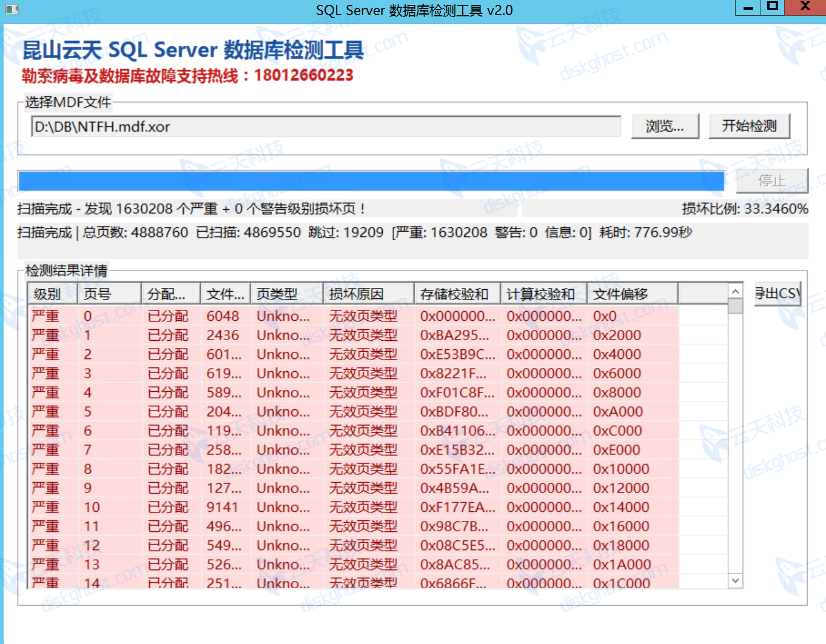Click the 开始检测 start detection button
826x644 pixels.
click(749, 126)
